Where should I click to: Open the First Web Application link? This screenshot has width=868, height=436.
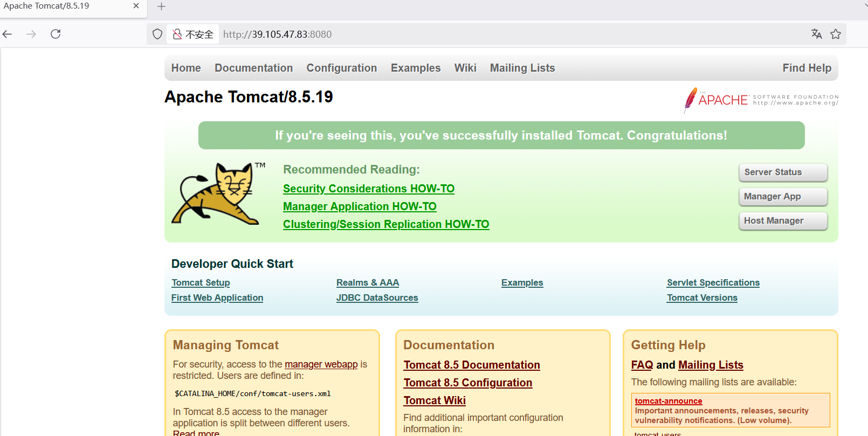pyautogui.click(x=217, y=298)
